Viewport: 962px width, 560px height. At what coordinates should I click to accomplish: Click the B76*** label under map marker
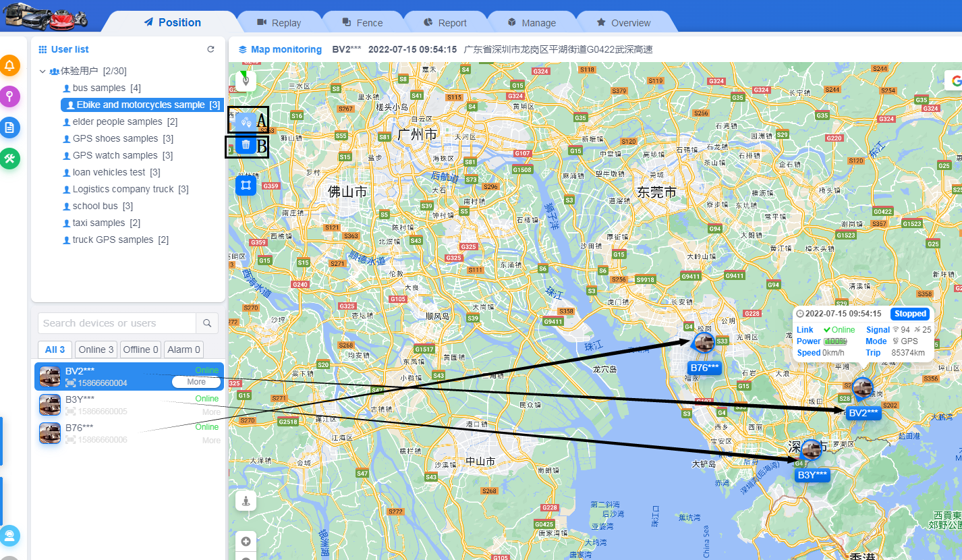coord(704,368)
